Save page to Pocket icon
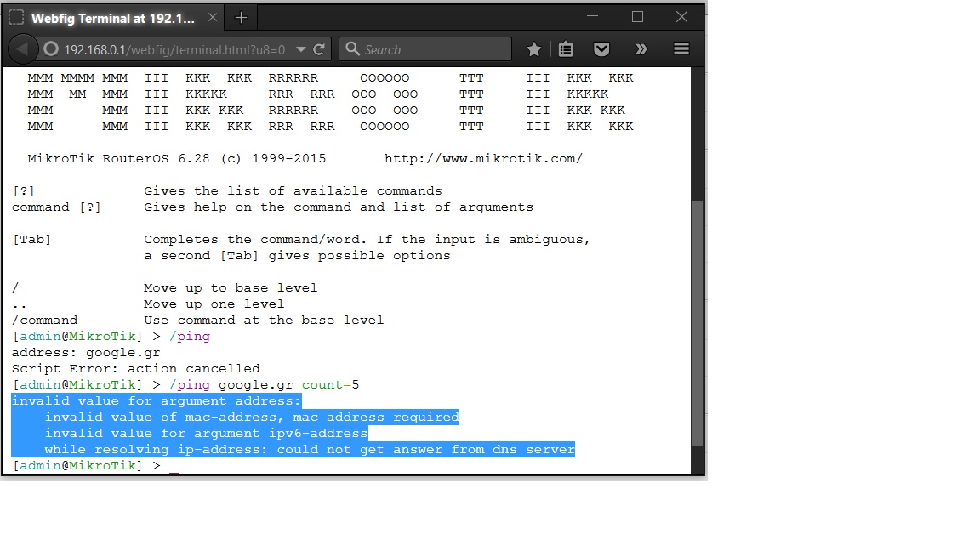 coord(601,49)
